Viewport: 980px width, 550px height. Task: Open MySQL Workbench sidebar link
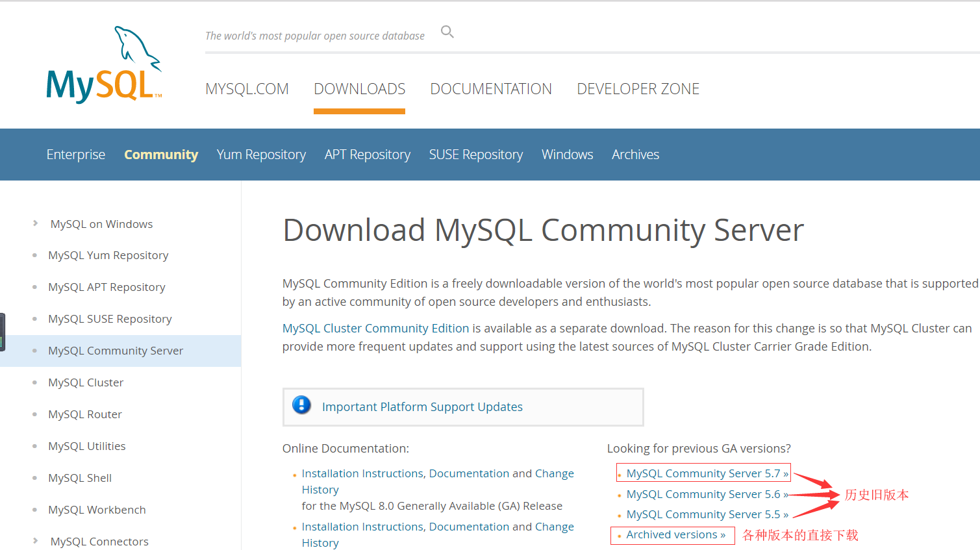click(x=97, y=510)
